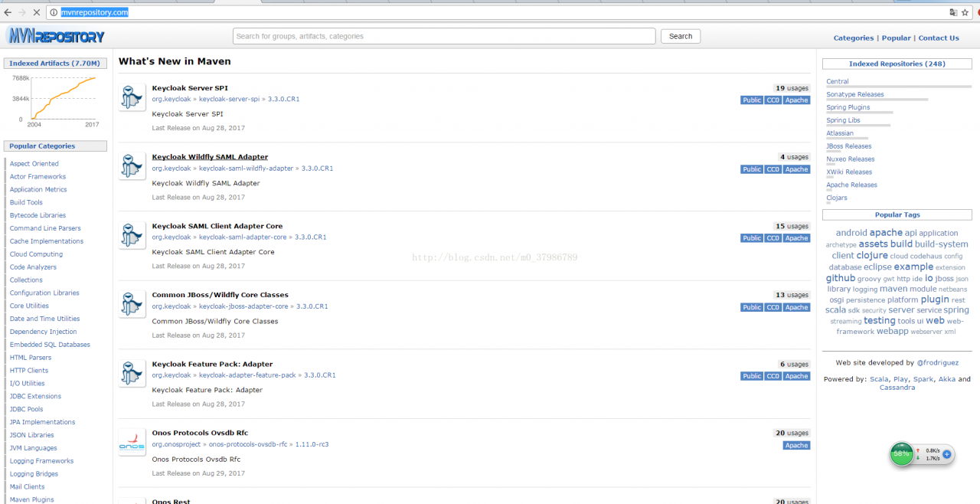Open the Keycloak Server SPI artifact icon

coord(132,98)
